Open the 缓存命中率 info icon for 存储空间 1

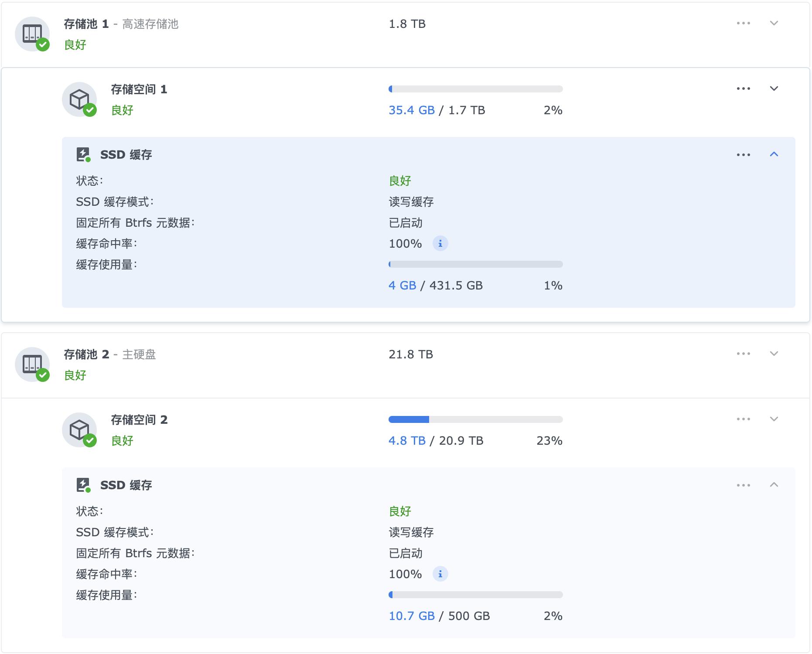point(440,244)
